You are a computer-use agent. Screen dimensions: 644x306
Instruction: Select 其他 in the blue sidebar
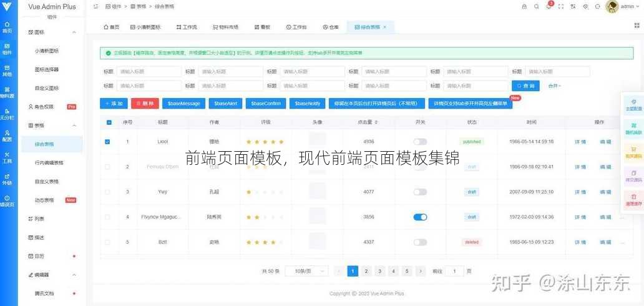7,71
